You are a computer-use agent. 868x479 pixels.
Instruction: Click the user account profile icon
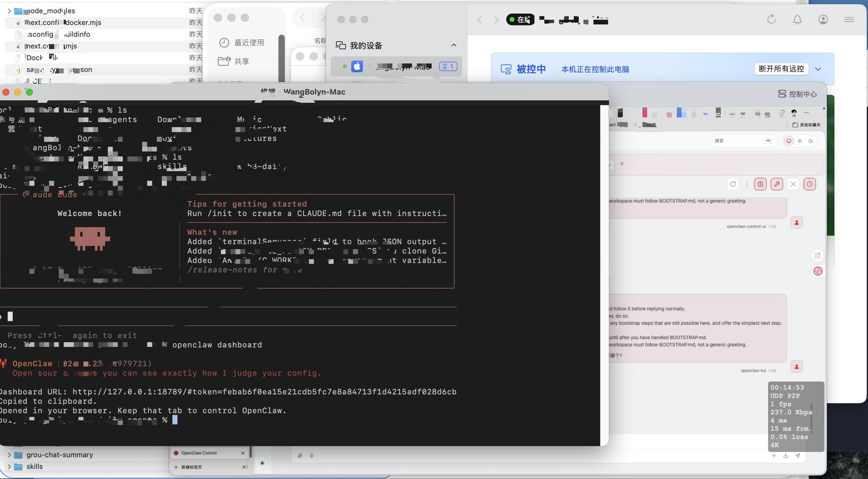click(x=823, y=19)
